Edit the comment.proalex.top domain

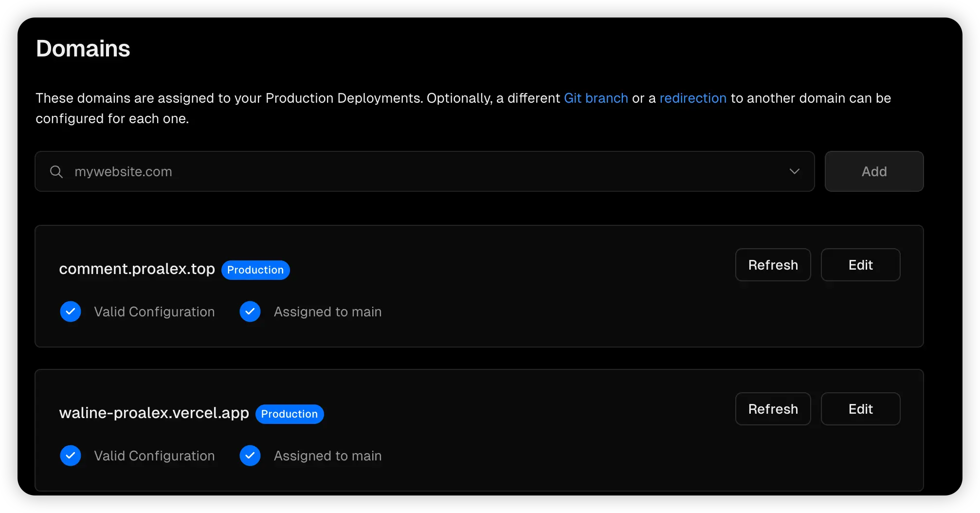click(860, 265)
